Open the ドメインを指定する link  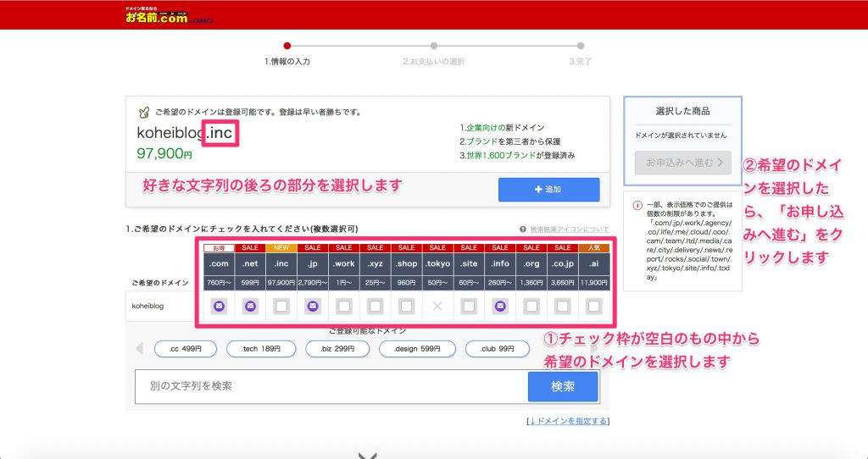point(567,421)
